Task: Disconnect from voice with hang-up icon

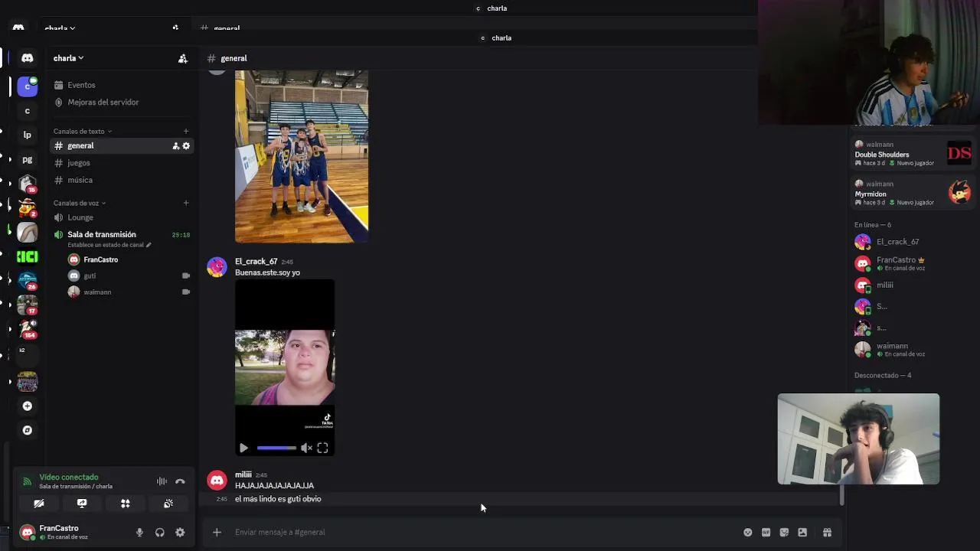Action: (180, 481)
